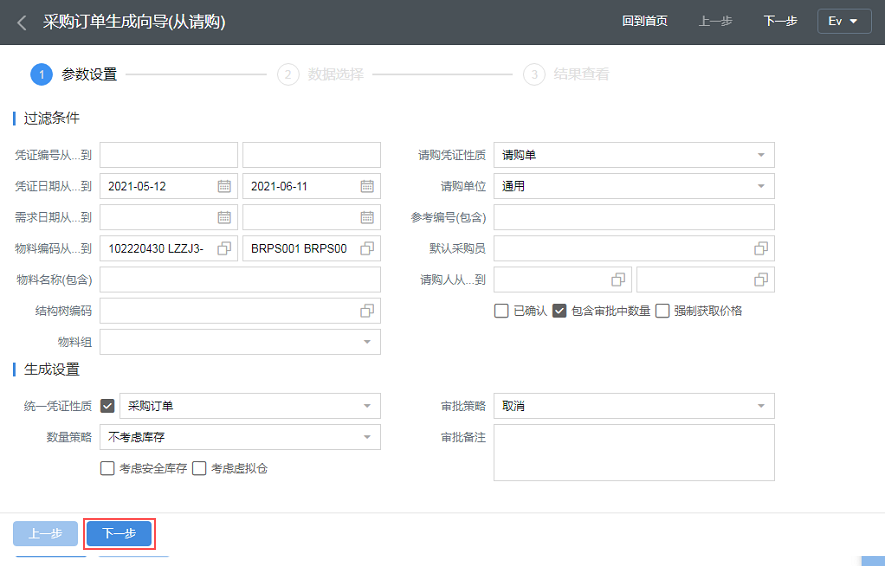Enable 考虑安全库存 checkbox
Screen dimensions: 885x566
[107, 468]
